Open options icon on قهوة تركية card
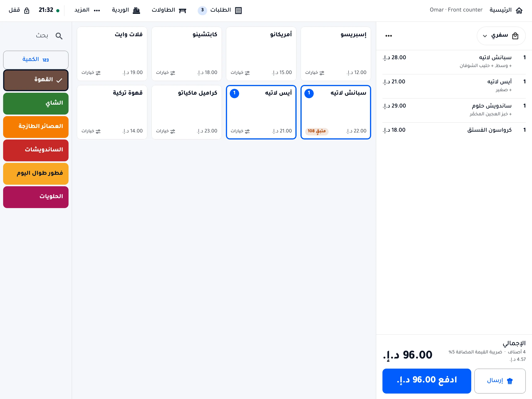532x399 pixels. [x=98, y=131]
